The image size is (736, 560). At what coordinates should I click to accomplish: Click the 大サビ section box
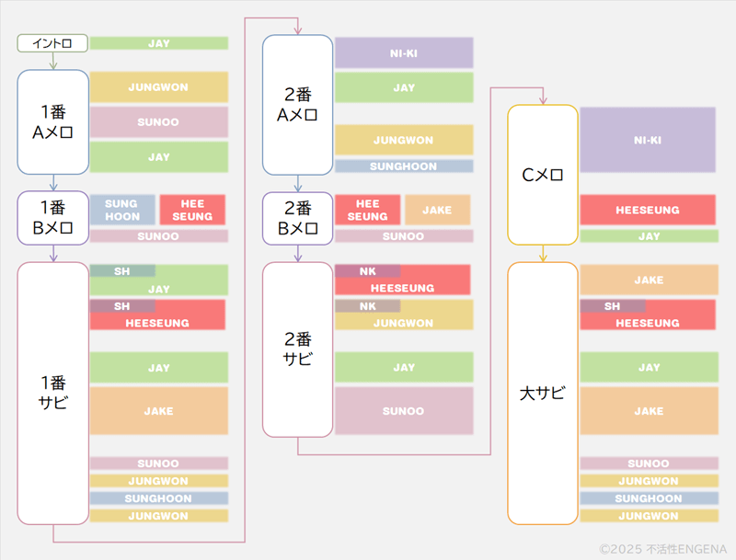pyautogui.click(x=543, y=394)
